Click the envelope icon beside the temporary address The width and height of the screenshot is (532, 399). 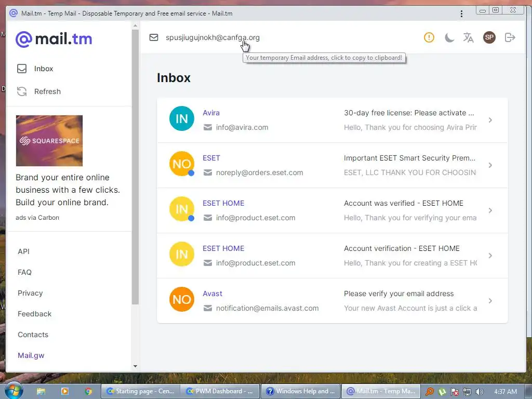pos(154,37)
